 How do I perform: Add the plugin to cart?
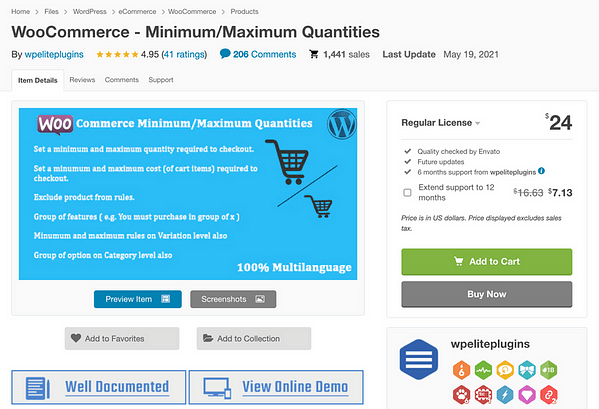[487, 262]
